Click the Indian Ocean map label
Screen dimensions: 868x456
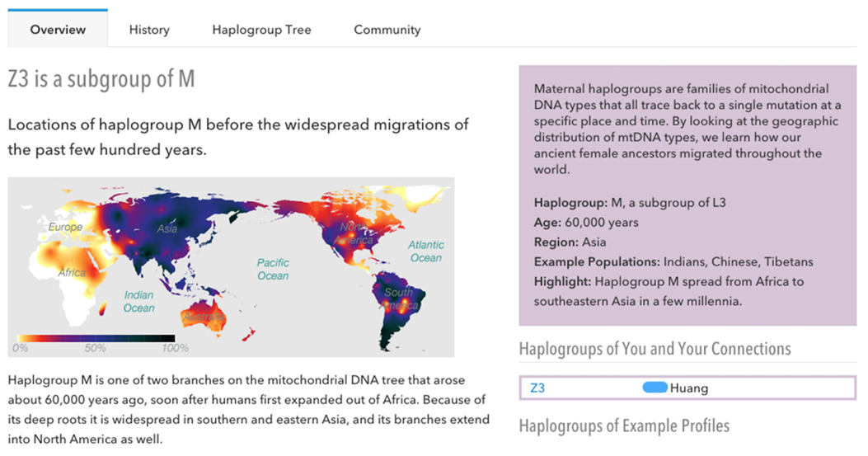pyautogui.click(x=138, y=301)
